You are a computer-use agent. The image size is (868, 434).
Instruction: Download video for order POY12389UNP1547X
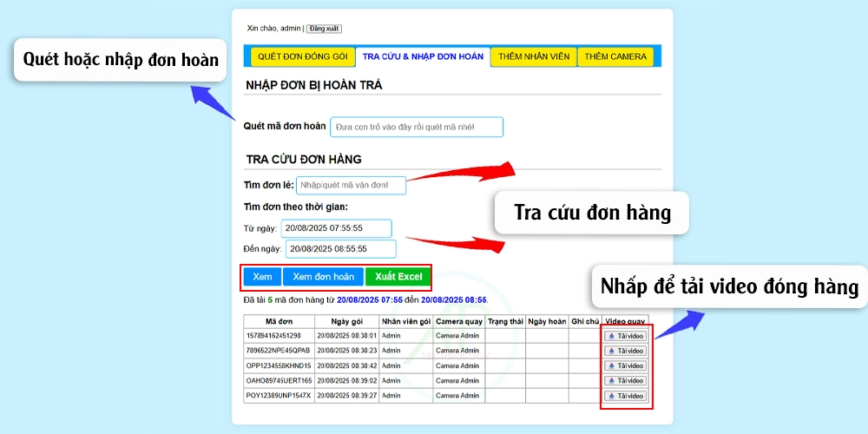click(626, 396)
